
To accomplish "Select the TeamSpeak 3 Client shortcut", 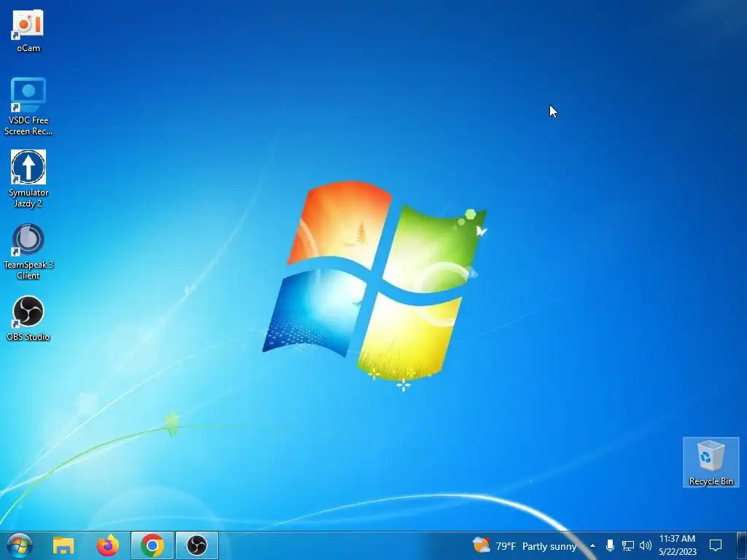I will [28, 251].
